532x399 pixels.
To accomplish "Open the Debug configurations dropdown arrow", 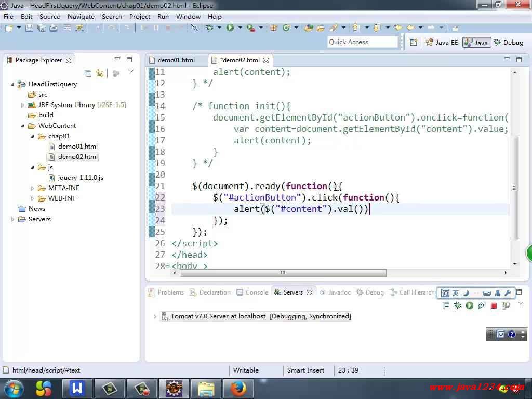I will pyautogui.click(x=219, y=28).
